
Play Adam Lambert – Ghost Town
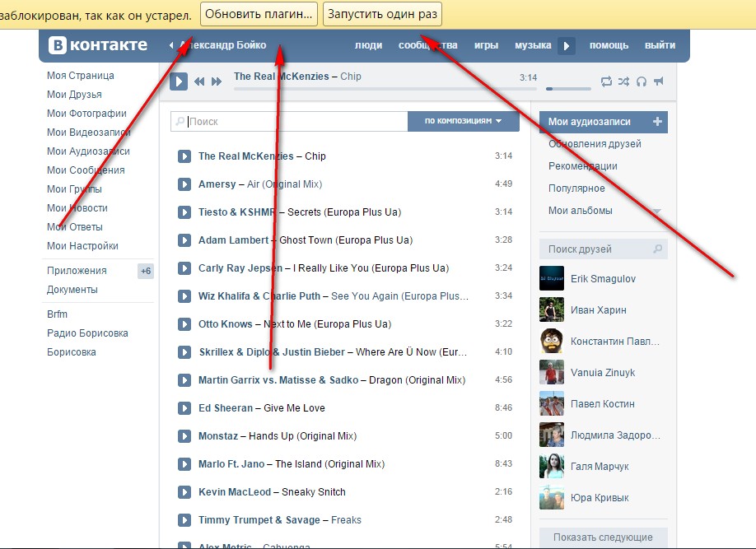coord(184,240)
